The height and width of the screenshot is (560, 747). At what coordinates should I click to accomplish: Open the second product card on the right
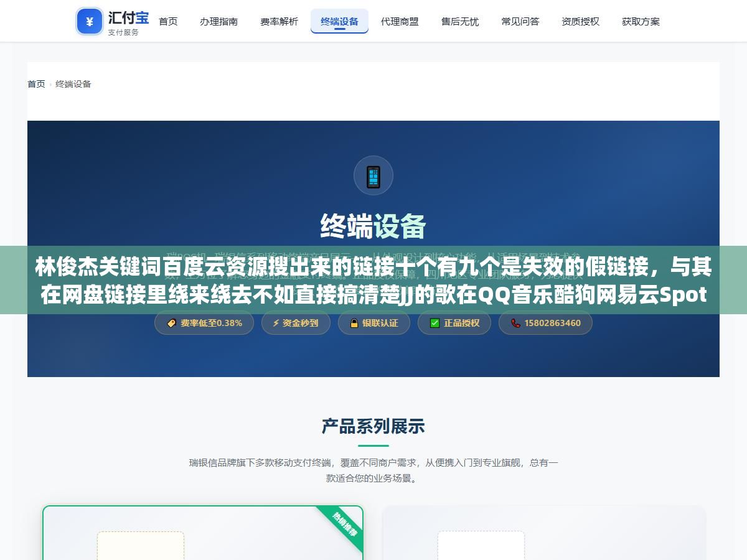(x=544, y=533)
